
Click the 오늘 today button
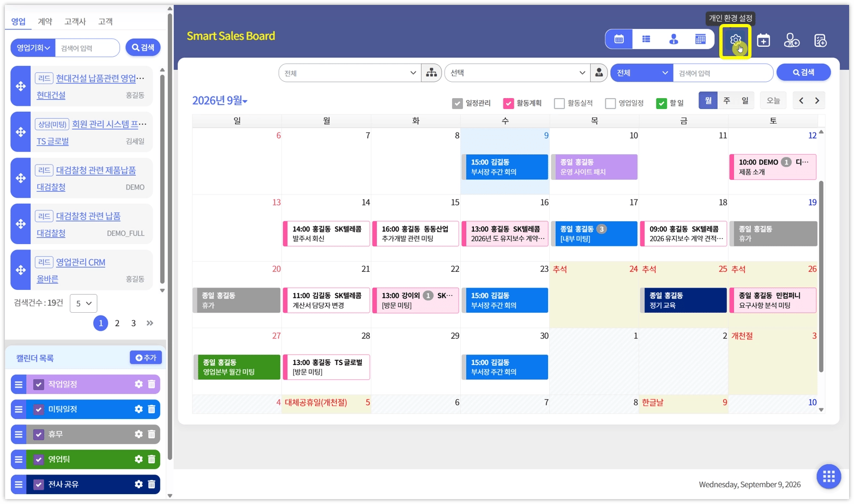tap(773, 100)
